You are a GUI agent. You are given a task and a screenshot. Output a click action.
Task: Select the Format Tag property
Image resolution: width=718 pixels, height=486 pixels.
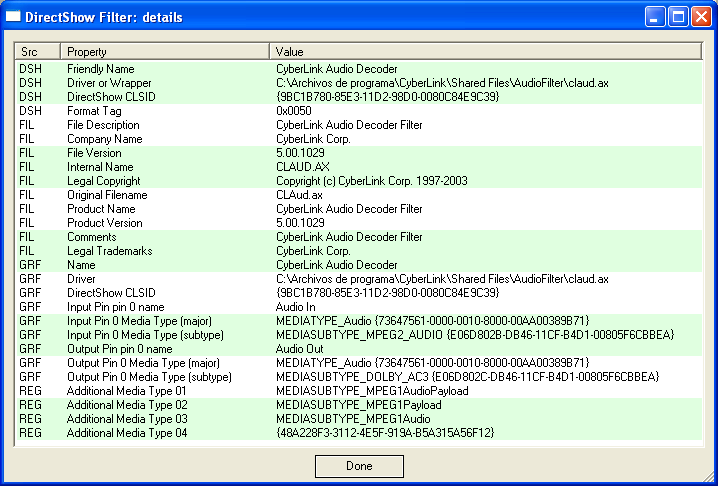coord(94,111)
